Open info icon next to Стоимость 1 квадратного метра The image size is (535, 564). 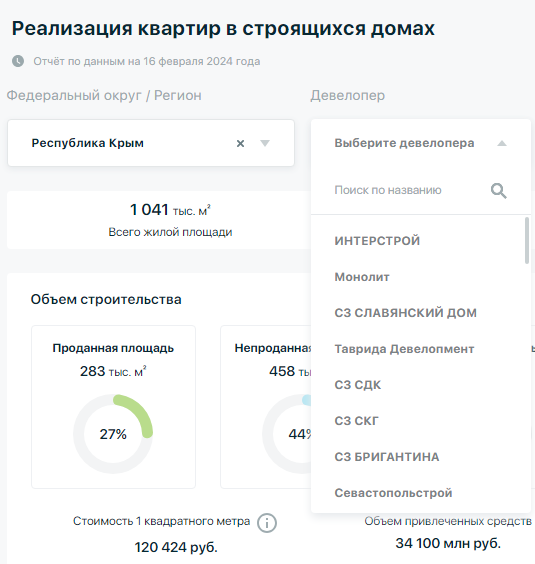click(x=267, y=523)
